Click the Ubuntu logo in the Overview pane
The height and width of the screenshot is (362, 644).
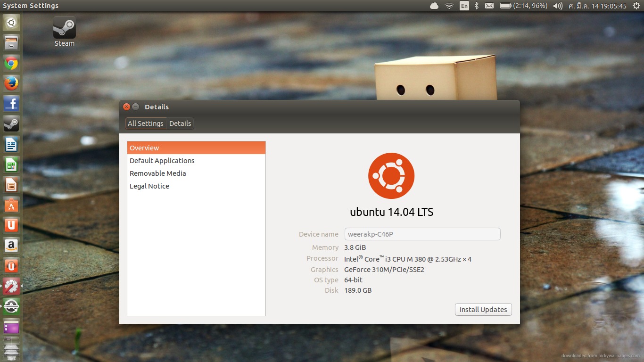pos(391,176)
